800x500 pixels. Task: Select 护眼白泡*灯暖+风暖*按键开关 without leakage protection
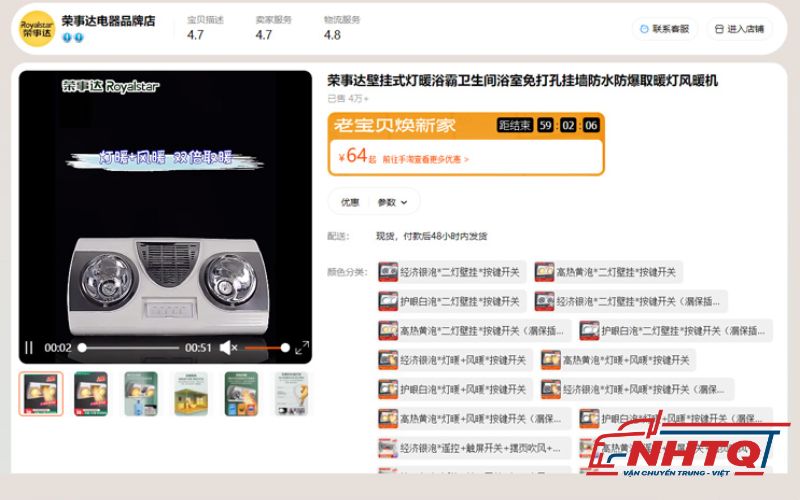(x=455, y=389)
